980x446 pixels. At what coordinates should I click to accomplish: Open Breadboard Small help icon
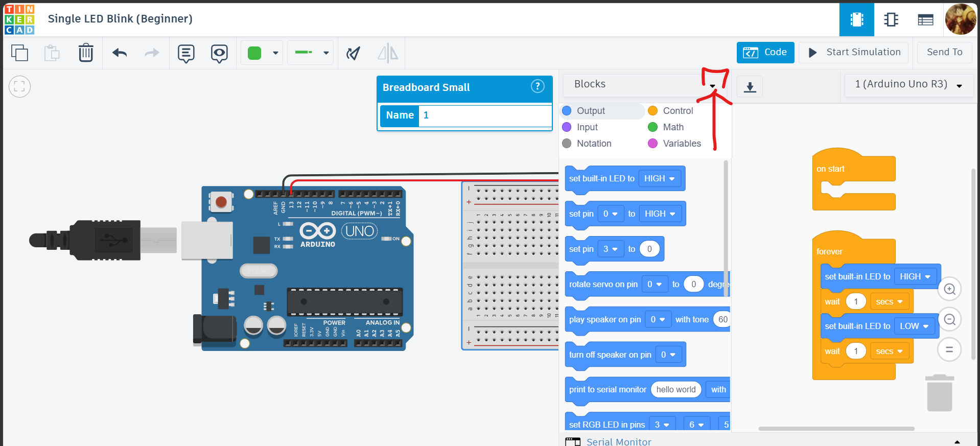coord(538,86)
